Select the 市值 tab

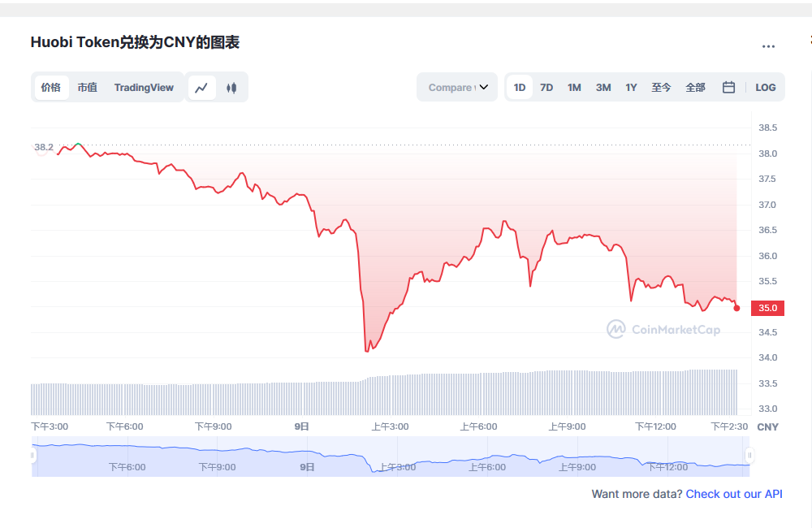(x=87, y=87)
